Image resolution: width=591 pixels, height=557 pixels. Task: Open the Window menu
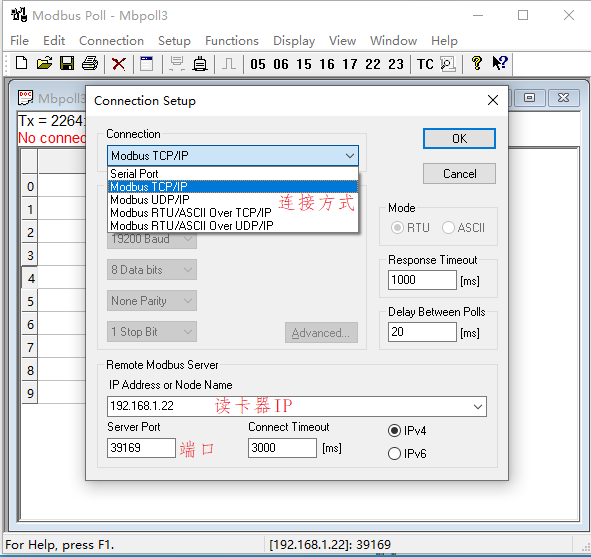[x=393, y=41]
